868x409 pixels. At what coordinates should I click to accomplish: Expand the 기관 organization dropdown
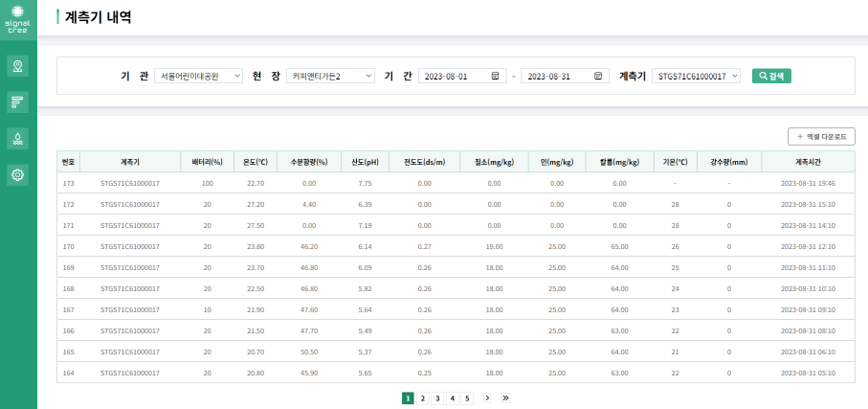(x=199, y=76)
